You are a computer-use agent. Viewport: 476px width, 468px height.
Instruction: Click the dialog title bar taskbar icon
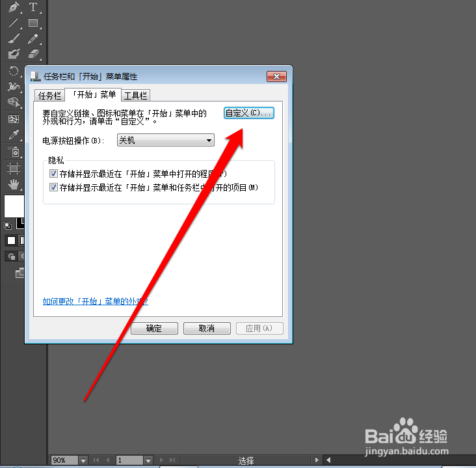(x=36, y=76)
